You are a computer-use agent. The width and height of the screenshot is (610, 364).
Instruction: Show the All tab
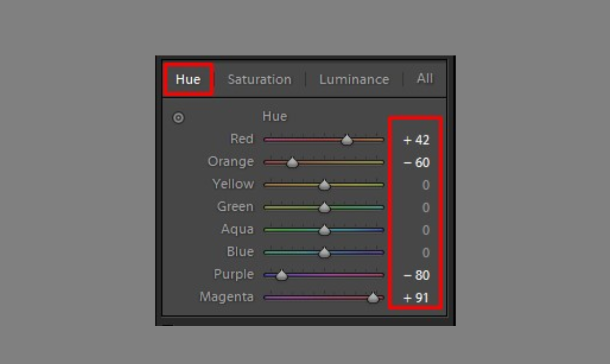424,79
